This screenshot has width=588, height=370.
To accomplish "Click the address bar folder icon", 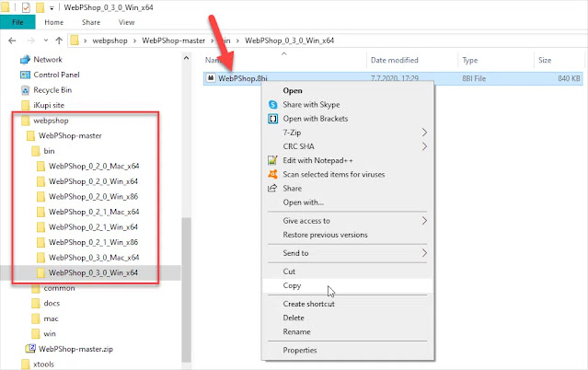I will (75, 40).
